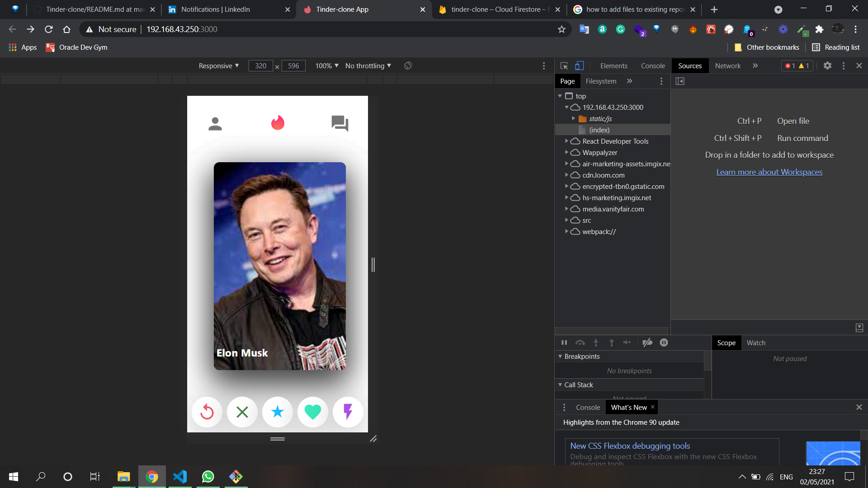
Task: Click the Oracle Dev Gym bookmark
Action: (77, 47)
